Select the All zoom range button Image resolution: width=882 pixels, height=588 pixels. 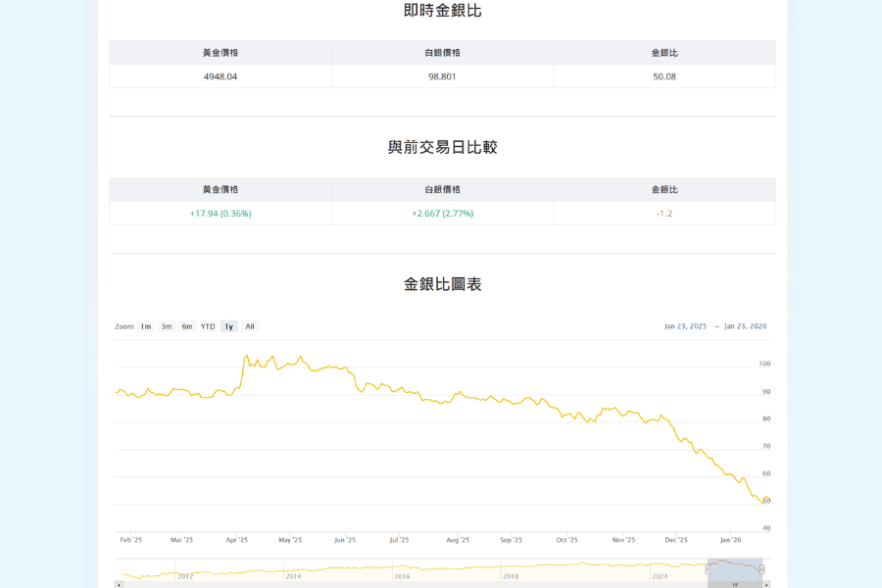[250, 326]
